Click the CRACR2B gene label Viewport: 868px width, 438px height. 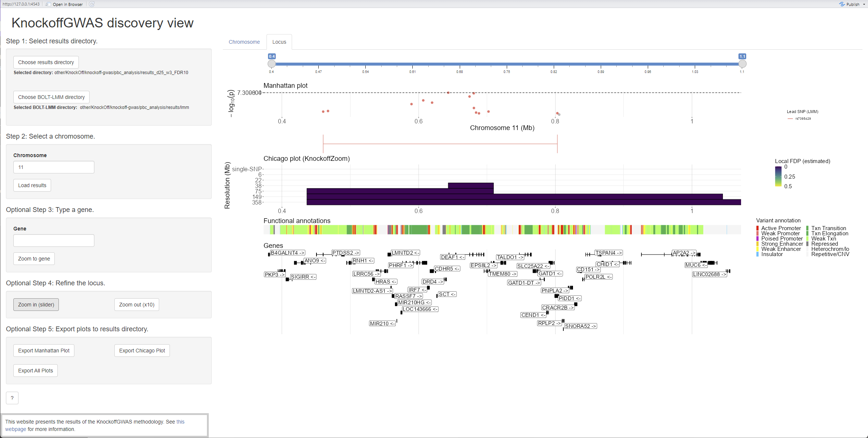click(558, 308)
